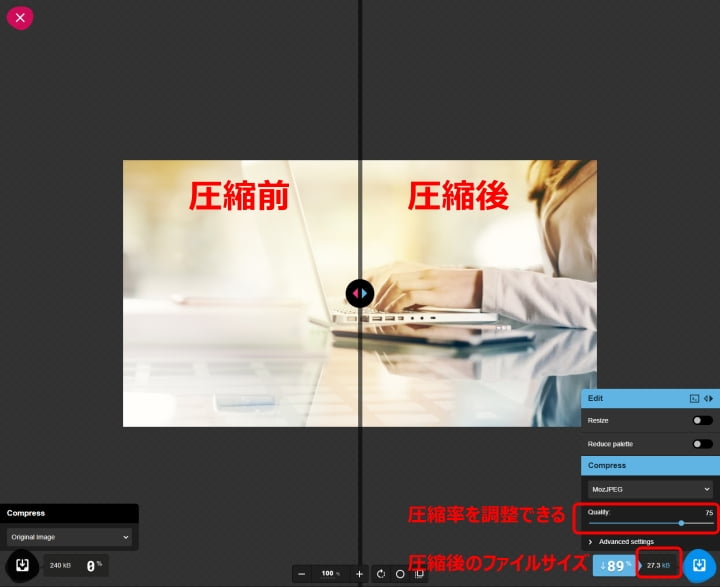The height and width of the screenshot is (587, 720).
Task: Click the Quality value field showing 75
Action: point(708,512)
